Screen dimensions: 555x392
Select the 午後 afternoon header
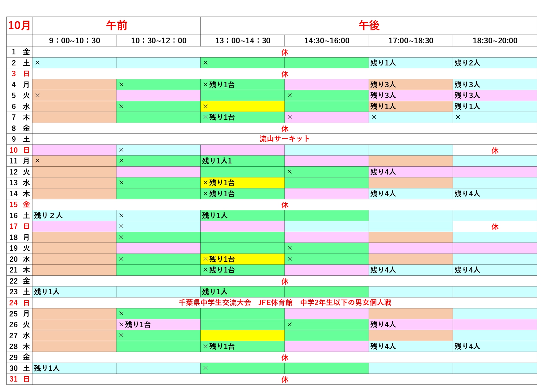pos(369,26)
